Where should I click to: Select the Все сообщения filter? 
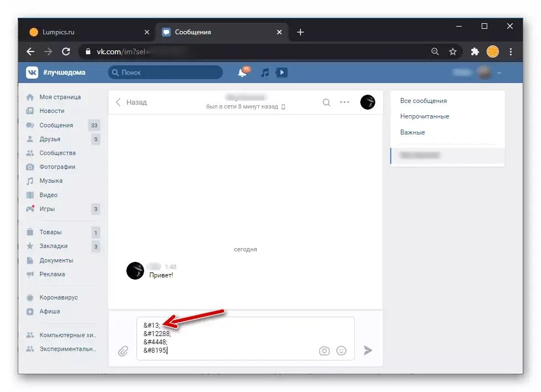tap(423, 101)
